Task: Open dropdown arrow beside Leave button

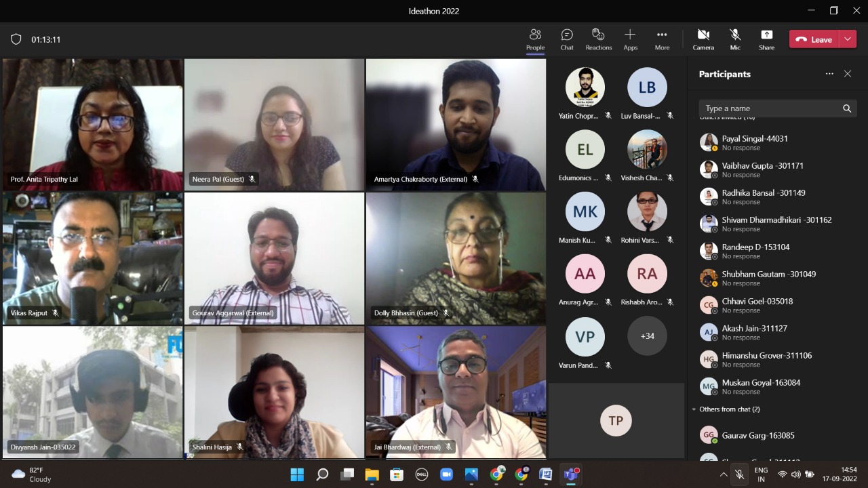Action: [848, 39]
